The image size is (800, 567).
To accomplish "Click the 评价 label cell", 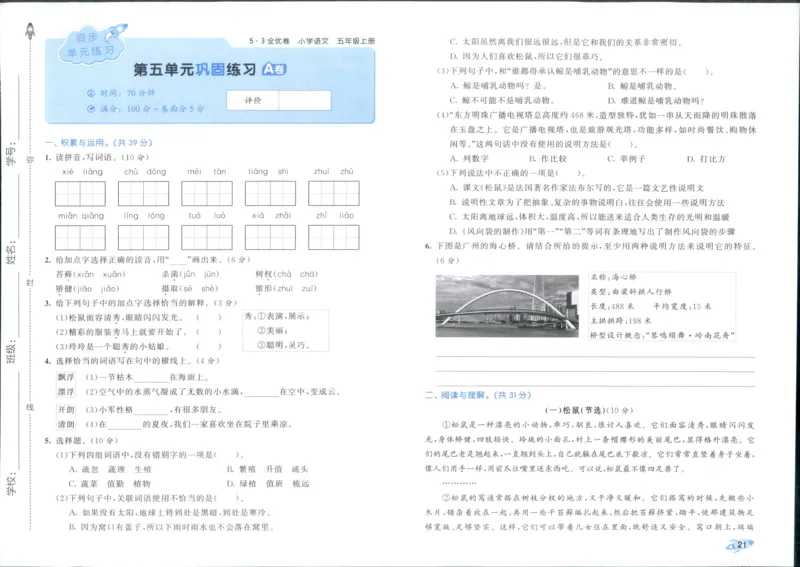I will pos(253,101).
